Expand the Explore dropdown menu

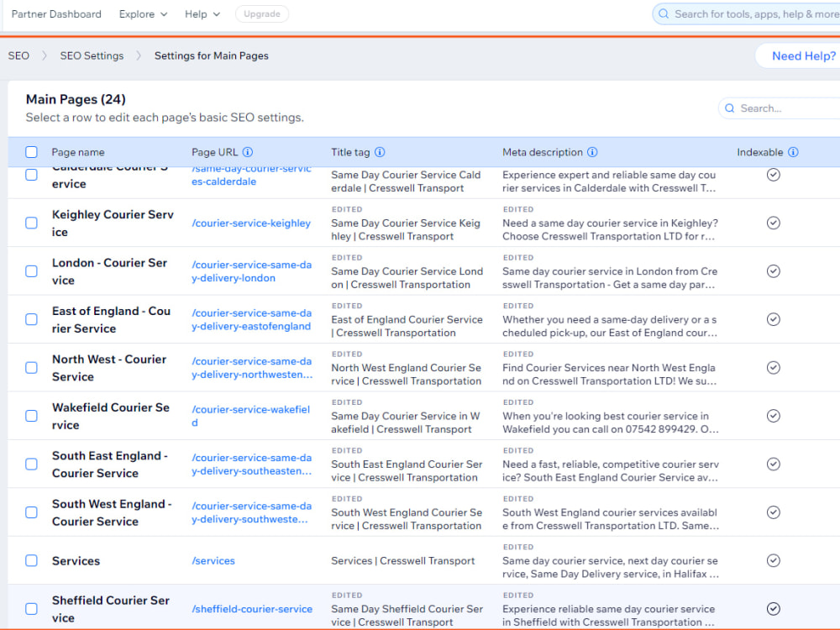[x=143, y=14]
